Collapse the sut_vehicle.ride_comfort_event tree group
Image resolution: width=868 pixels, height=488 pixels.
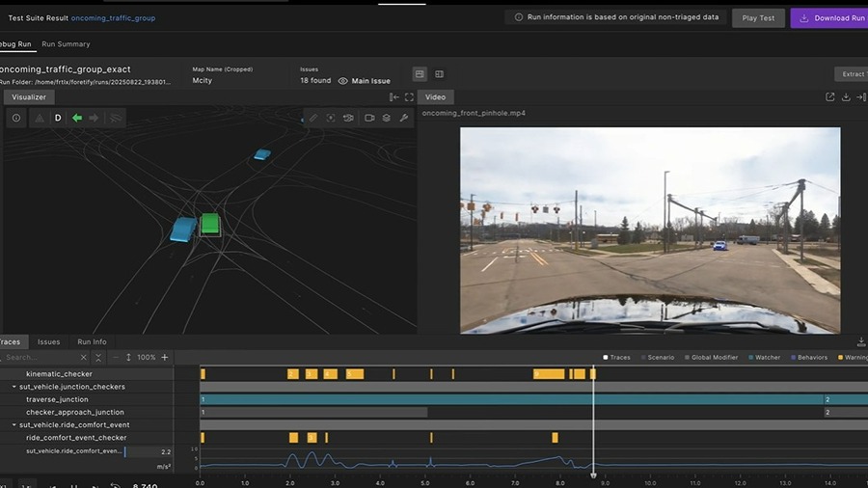(x=14, y=424)
